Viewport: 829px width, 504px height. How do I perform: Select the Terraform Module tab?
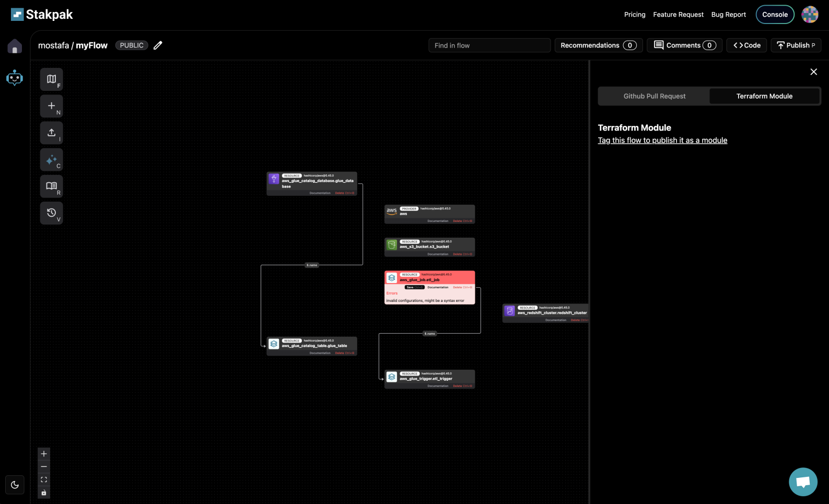tap(764, 96)
